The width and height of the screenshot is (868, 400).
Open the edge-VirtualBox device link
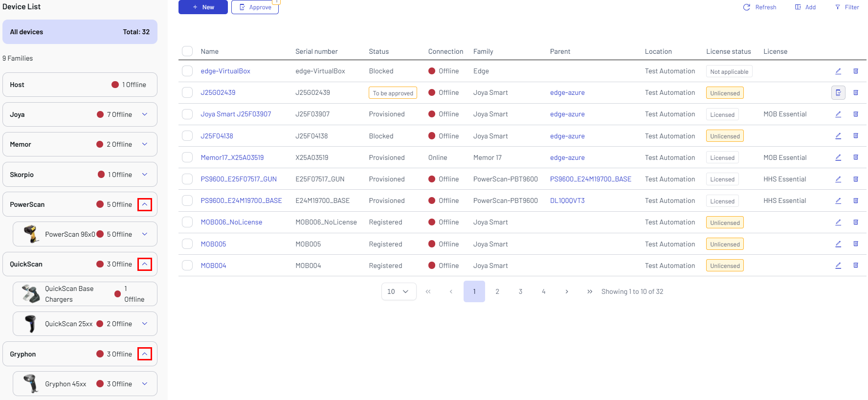point(225,71)
